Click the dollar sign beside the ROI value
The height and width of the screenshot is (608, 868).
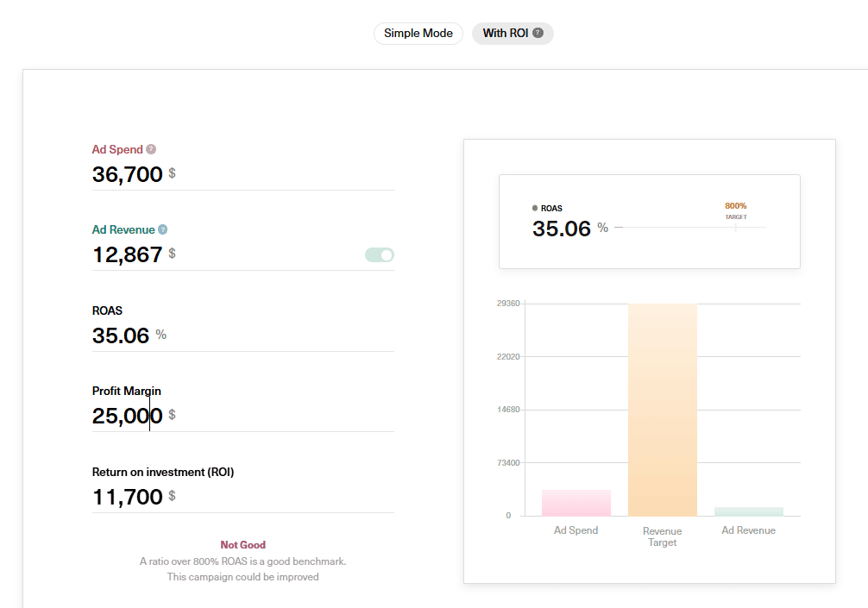pos(172,497)
